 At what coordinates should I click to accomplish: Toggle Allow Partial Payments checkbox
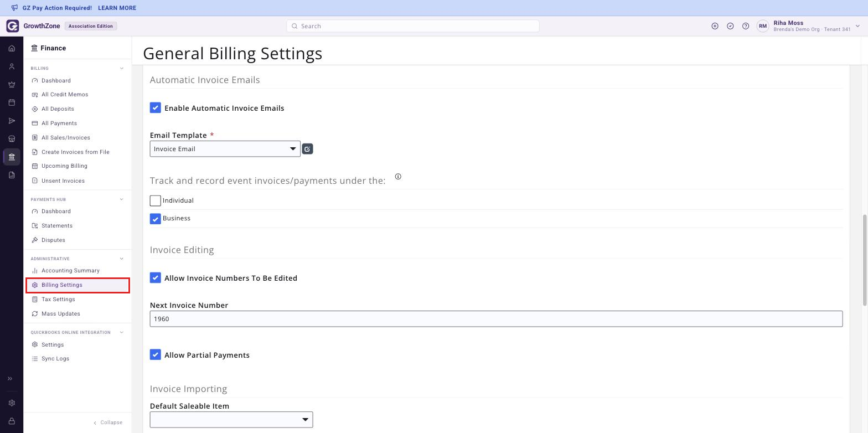pos(156,354)
